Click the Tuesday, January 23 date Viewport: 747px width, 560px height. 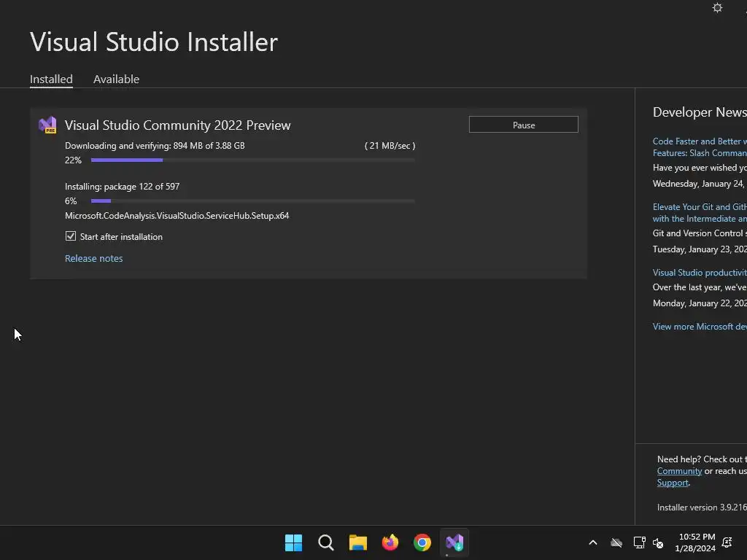(700, 249)
